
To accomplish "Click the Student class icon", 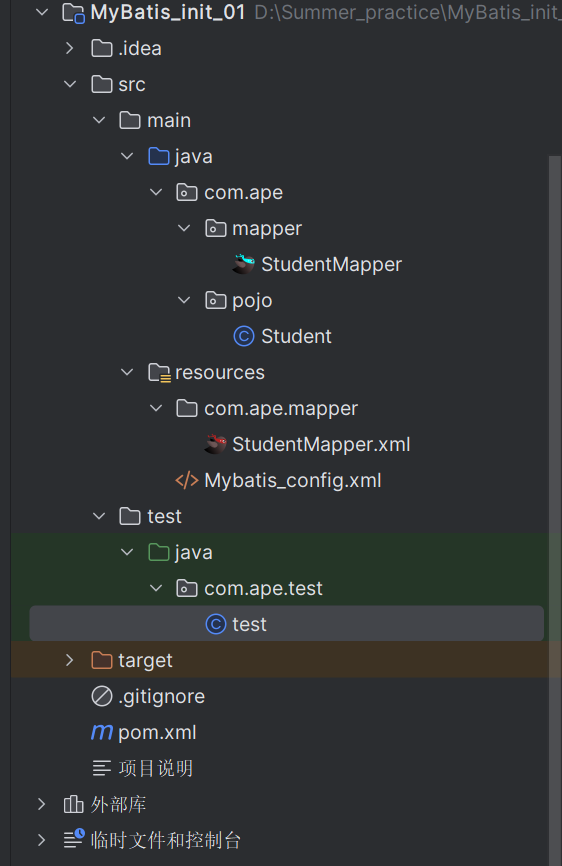I will pos(243,336).
